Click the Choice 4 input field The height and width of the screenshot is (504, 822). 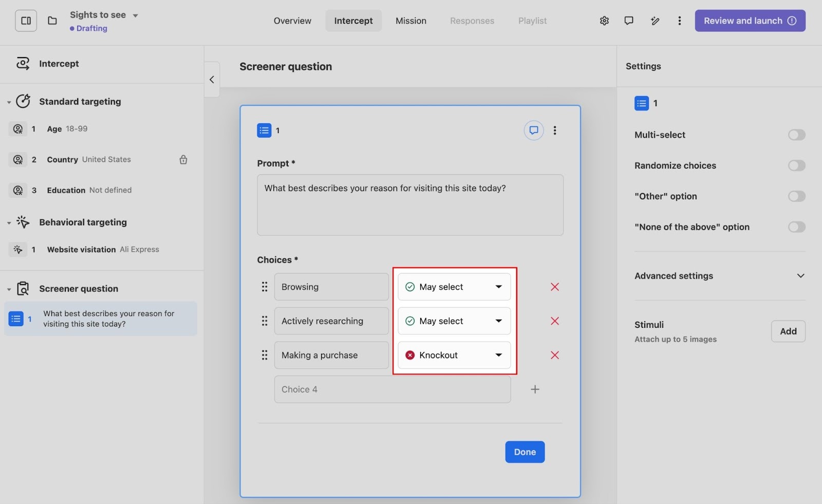click(392, 389)
